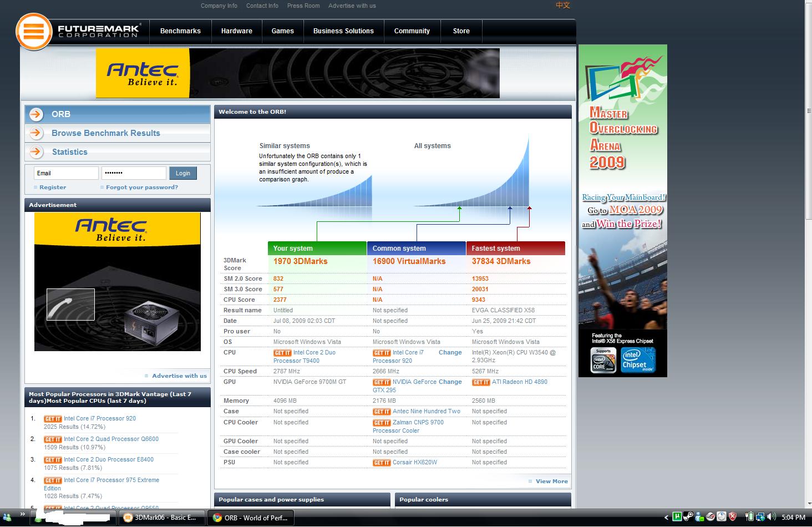
Task: Click the volume speaker tray icon
Action: 771,517
